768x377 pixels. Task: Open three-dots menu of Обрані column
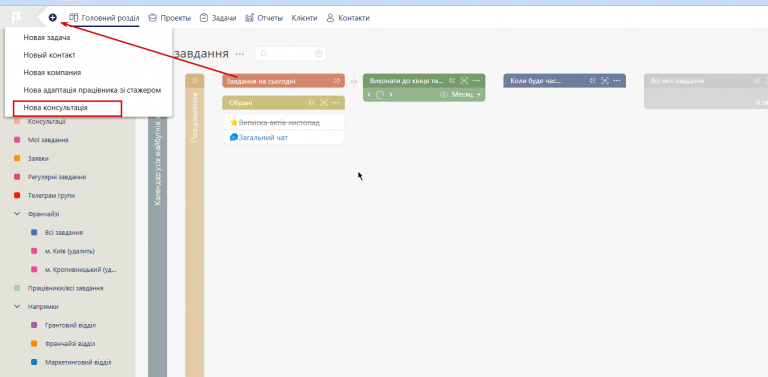tap(336, 102)
